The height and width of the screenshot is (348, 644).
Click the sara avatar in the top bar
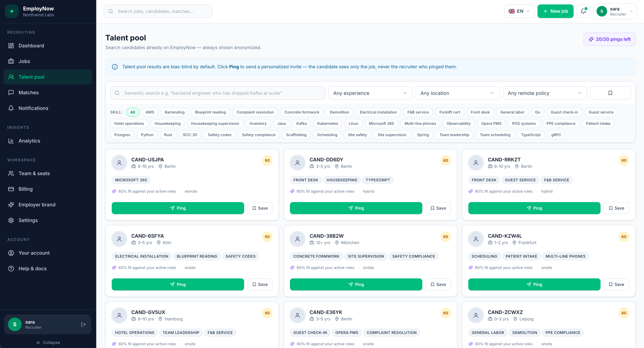point(602,11)
